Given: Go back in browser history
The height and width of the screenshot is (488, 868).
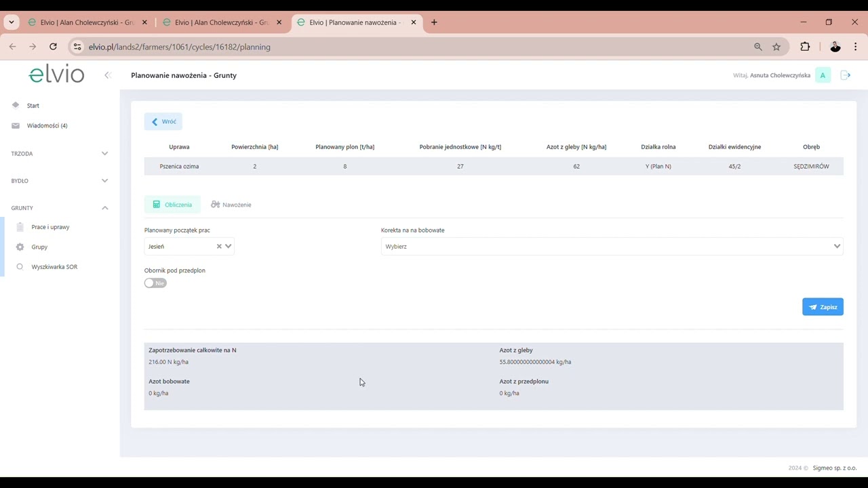Looking at the screenshot, I should point(12,47).
